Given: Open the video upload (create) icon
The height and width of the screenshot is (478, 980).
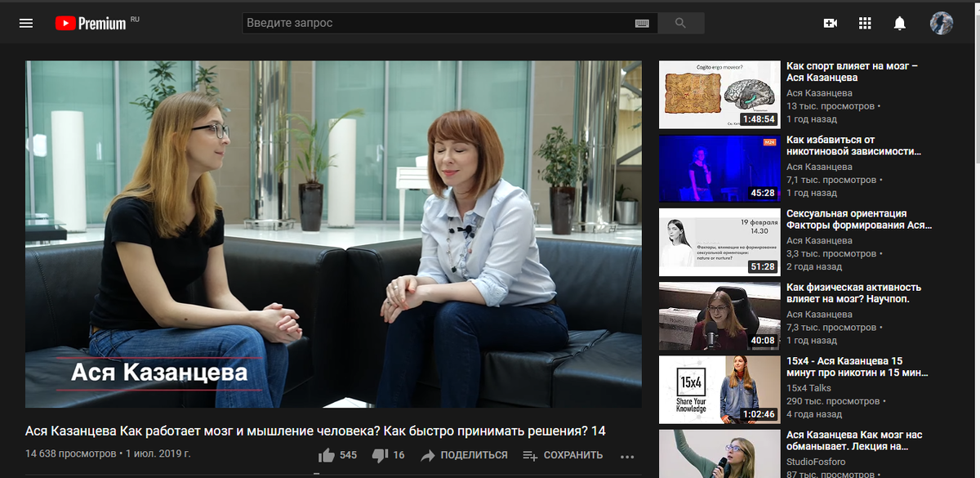Looking at the screenshot, I should [830, 22].
